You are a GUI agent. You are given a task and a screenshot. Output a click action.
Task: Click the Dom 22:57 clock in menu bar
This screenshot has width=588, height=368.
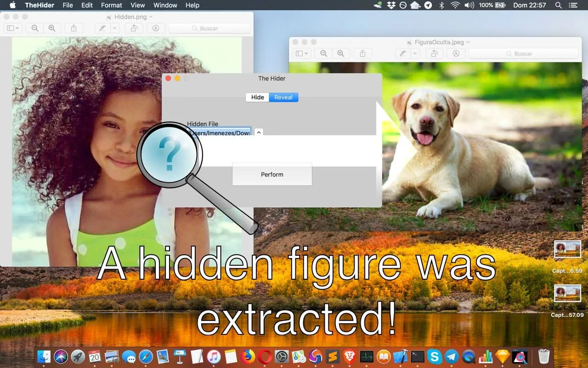point(530,5)
